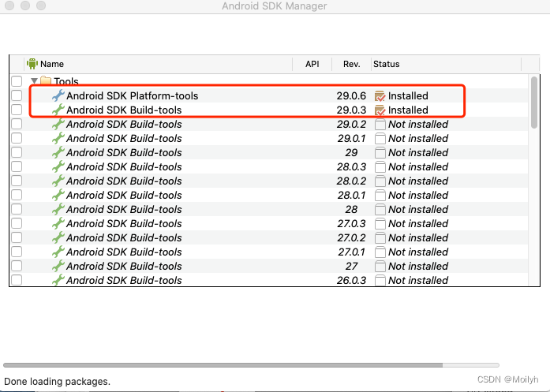Click the blue wrench icon for Platform-tools

point(58,95)
